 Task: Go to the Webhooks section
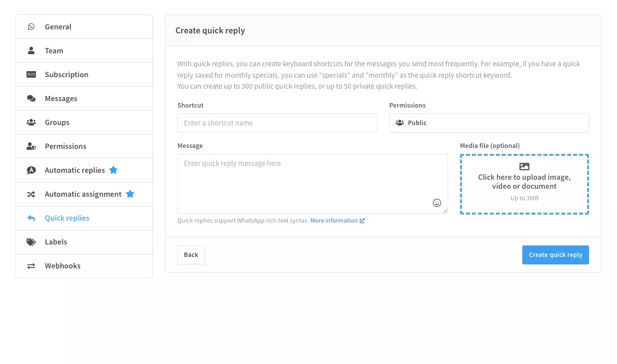tap(84, 266)
